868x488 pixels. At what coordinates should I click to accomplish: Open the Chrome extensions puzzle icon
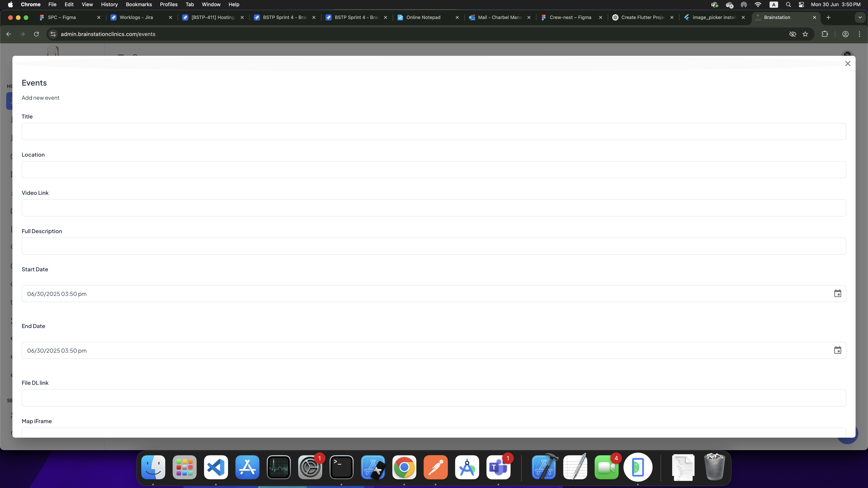pos(825,34)
